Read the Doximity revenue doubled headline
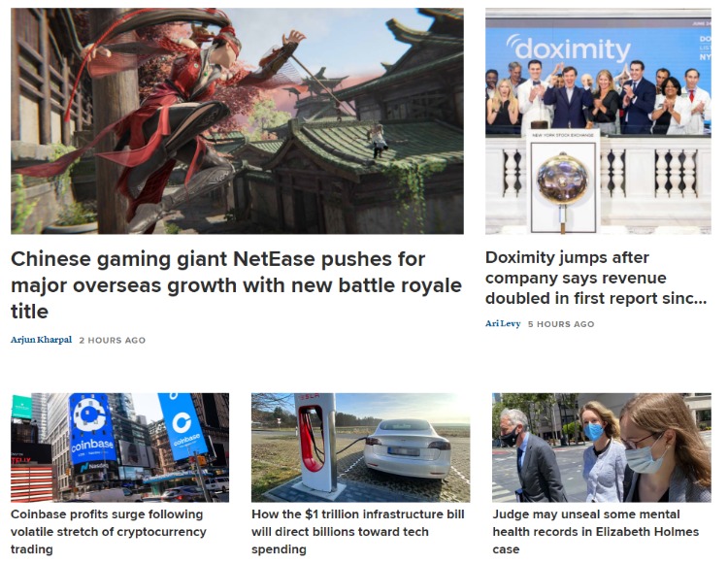 click(x=596, y=278)
